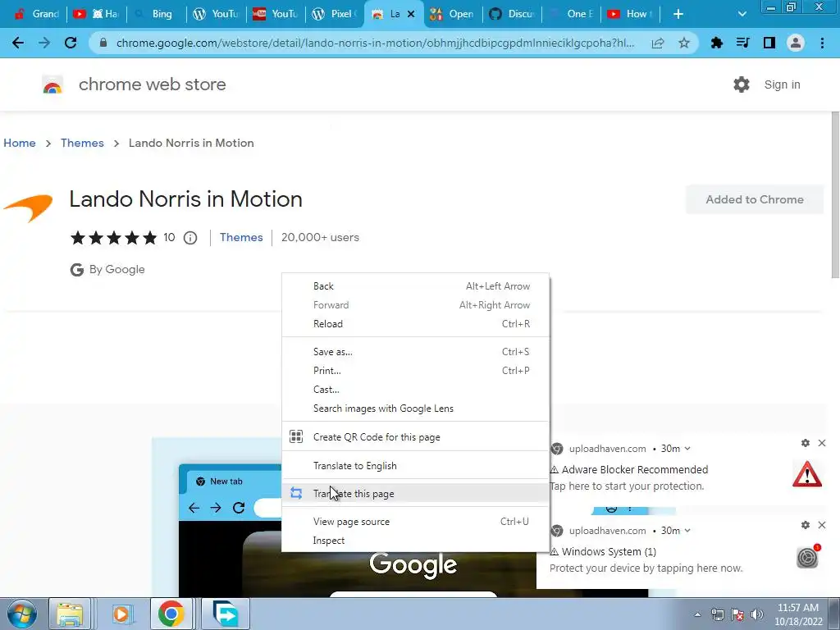The width and height of the screenshot is (840, 630).
Task: Switch to the Grand tab
Action: coord(36,14)
